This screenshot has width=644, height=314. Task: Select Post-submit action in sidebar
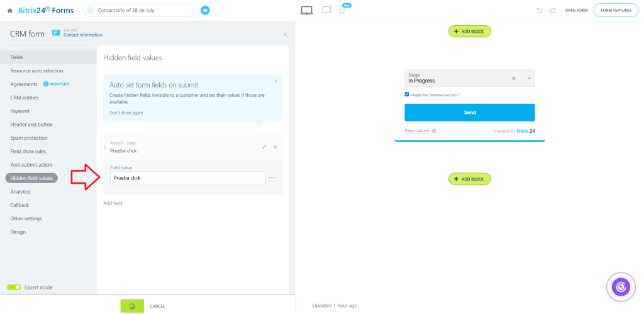(x=31, y=165)
